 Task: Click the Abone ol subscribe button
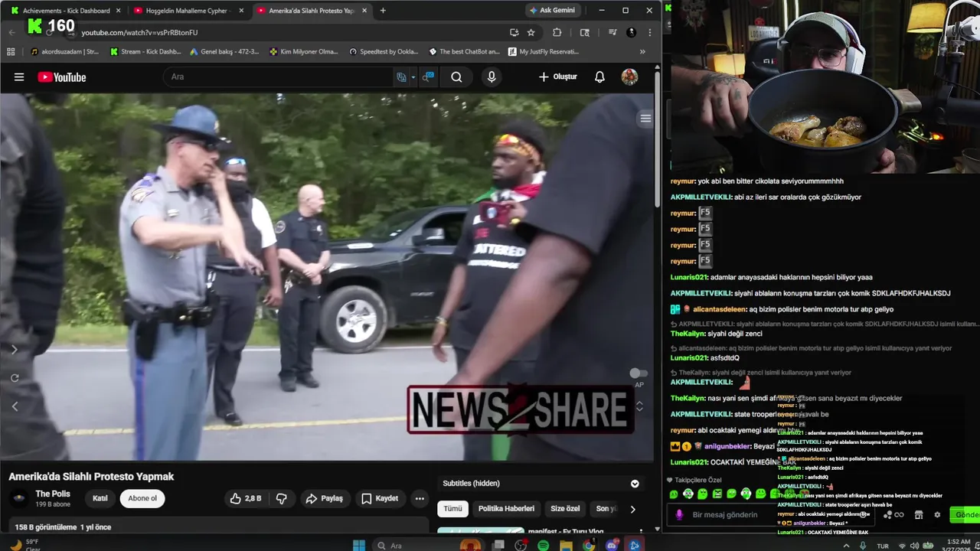[x=142, y=498]
